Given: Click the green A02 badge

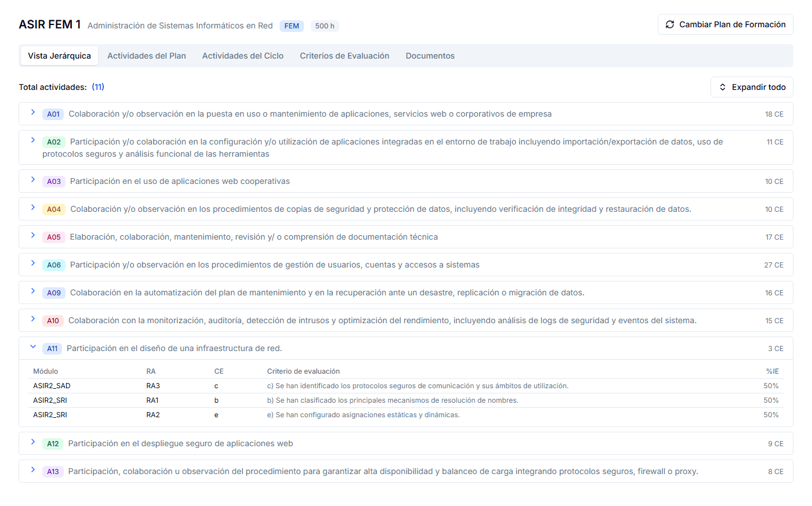Looking at the screenshot, I should pos(54,142).
